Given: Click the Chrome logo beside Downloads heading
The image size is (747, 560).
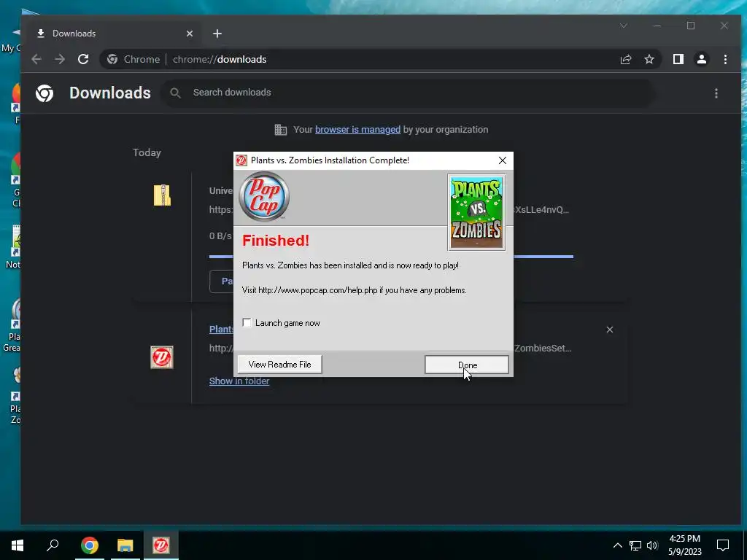Looking at the screenshot, I should 44,93.
